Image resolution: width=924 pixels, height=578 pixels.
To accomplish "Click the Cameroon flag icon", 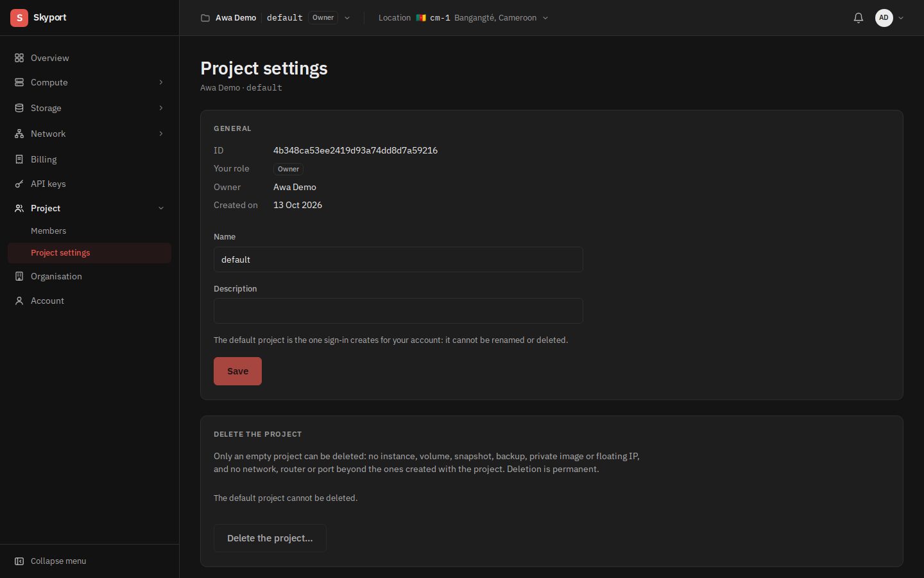I will pyautogui.click(x=421, y=18).
